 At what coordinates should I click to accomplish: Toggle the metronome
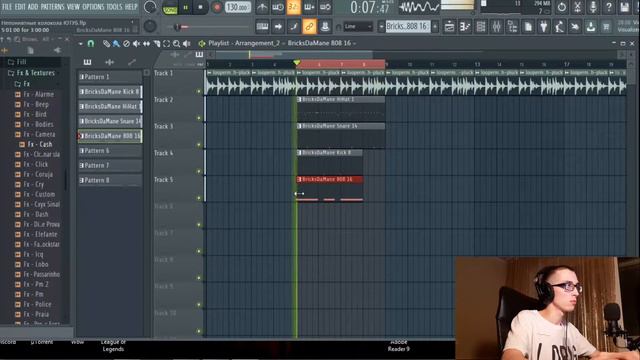(x=262, y=7)
